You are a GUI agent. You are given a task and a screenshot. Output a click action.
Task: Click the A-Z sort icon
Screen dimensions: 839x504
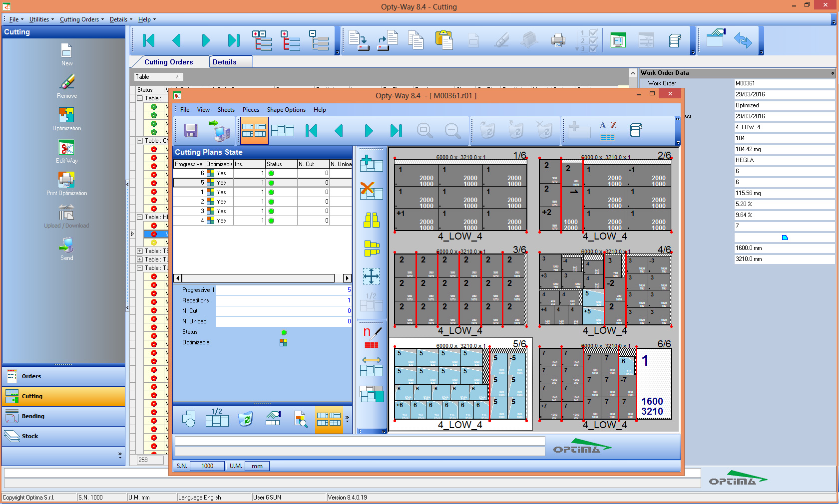coord(608,131)
